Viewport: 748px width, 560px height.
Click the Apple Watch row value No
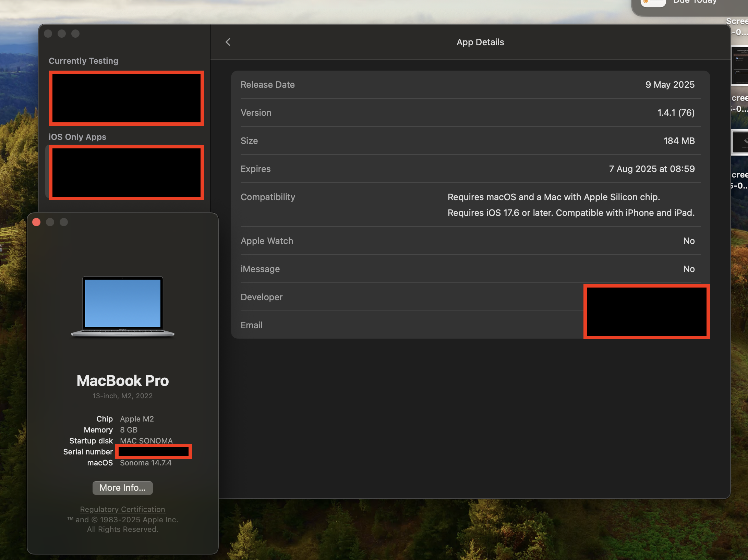(x=689, y=241)
